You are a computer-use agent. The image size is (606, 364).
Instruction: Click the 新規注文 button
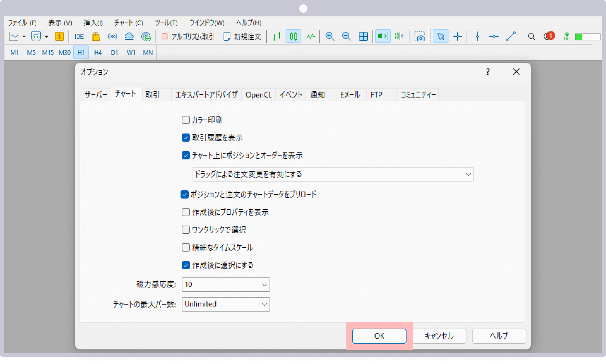coord(242,37)
